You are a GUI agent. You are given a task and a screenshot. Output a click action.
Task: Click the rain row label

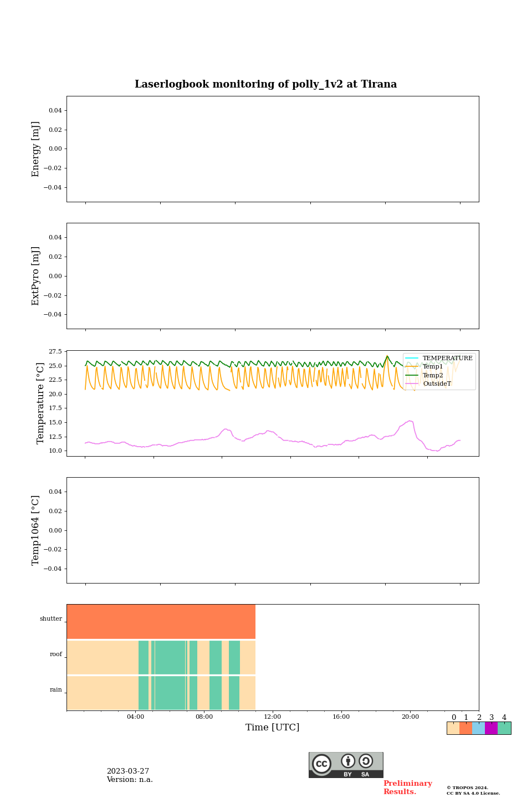(x=56, y=689)
